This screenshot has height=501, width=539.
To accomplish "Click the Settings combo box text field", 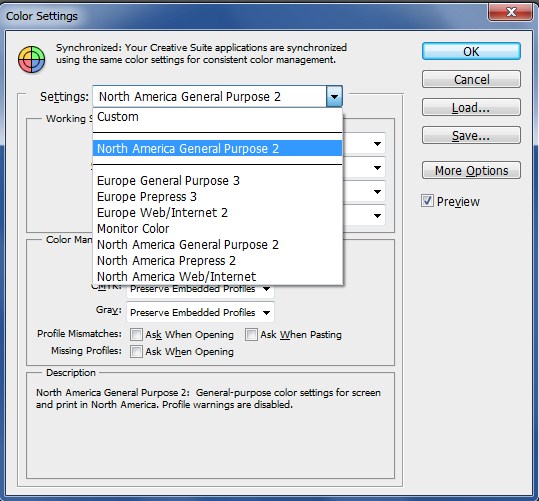I will (209, 97).
